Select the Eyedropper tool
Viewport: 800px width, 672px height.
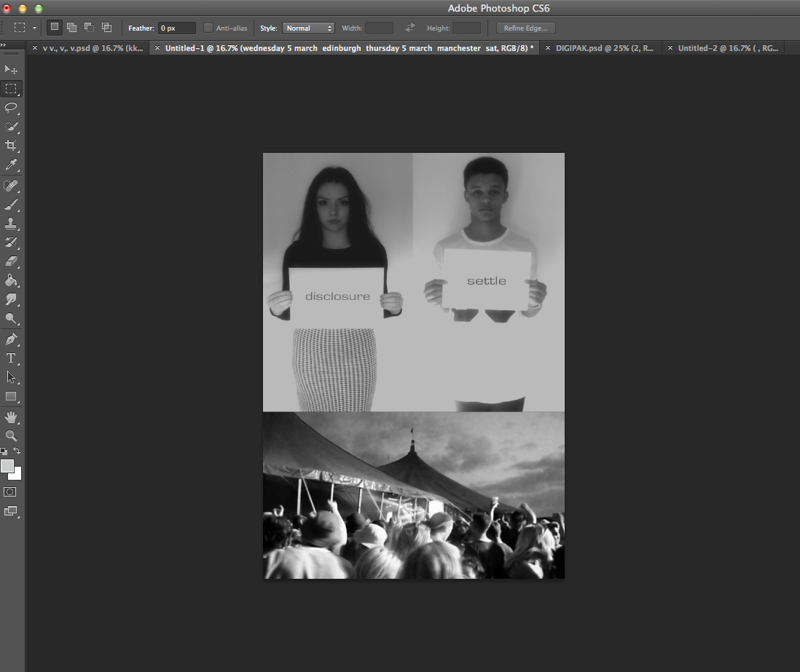pyautogui.click(x=11, y=165)
